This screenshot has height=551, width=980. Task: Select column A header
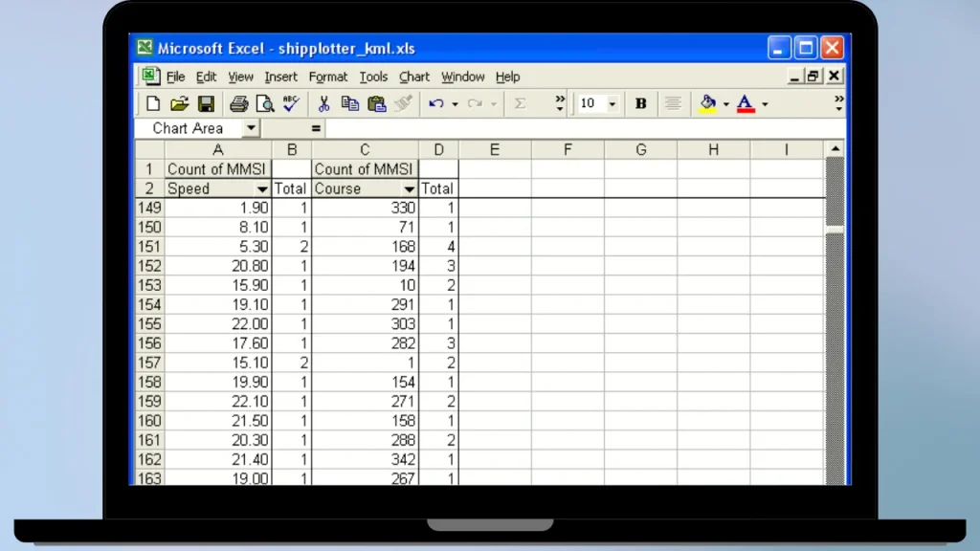click(x=218, y=150)
